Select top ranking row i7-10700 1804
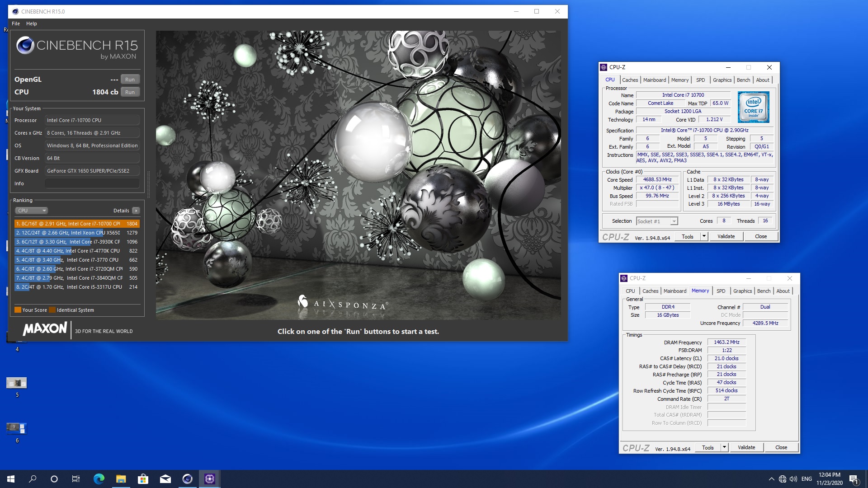 tap(77, 224)
